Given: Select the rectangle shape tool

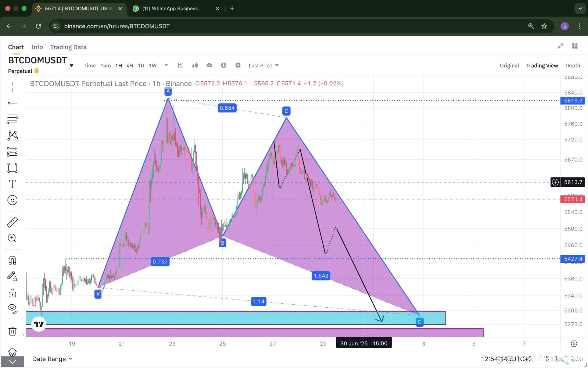Looking at the screenshot, I should pos(12,168).
